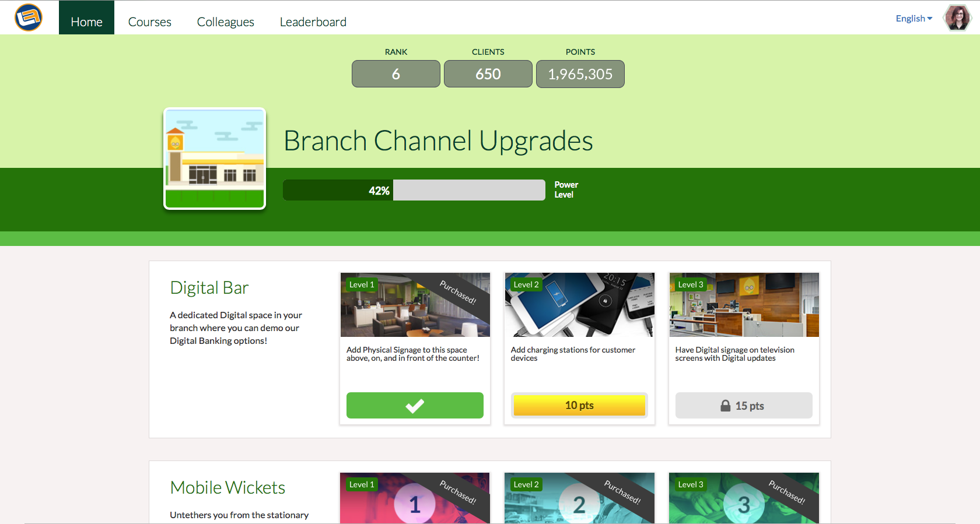Click the 'Add charging stations for customer devices' text

coord(573,354)
